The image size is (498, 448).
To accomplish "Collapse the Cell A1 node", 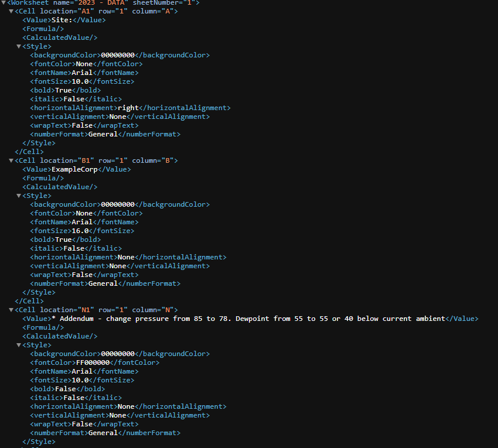I will click(x=11, y=11).
